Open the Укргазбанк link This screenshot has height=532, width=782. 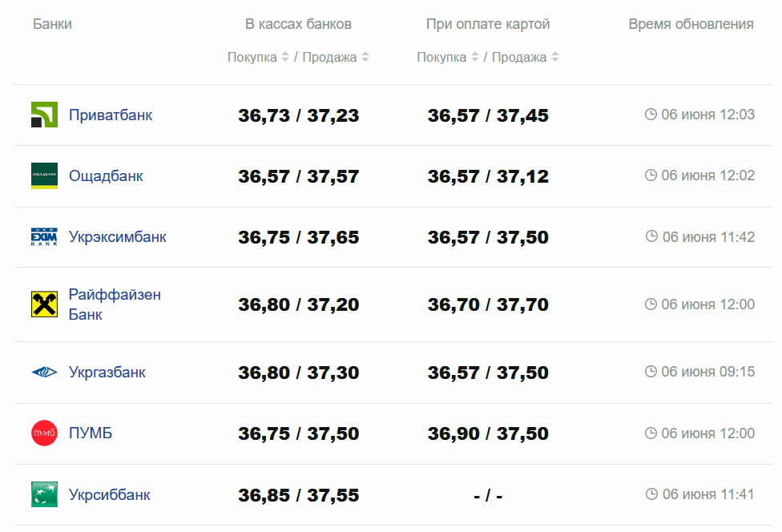tap(107, 373)
